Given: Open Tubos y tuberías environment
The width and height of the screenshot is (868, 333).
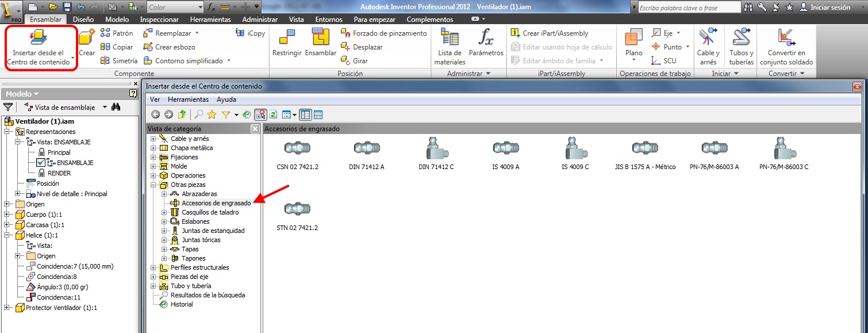Looking at the screenshot, I should tap(741, 47).
